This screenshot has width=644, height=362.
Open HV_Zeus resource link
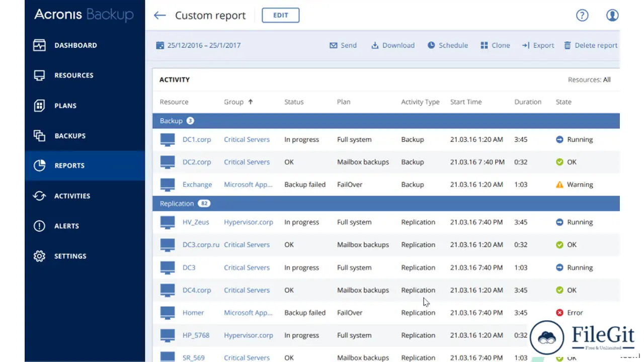(x=196, y=222)
